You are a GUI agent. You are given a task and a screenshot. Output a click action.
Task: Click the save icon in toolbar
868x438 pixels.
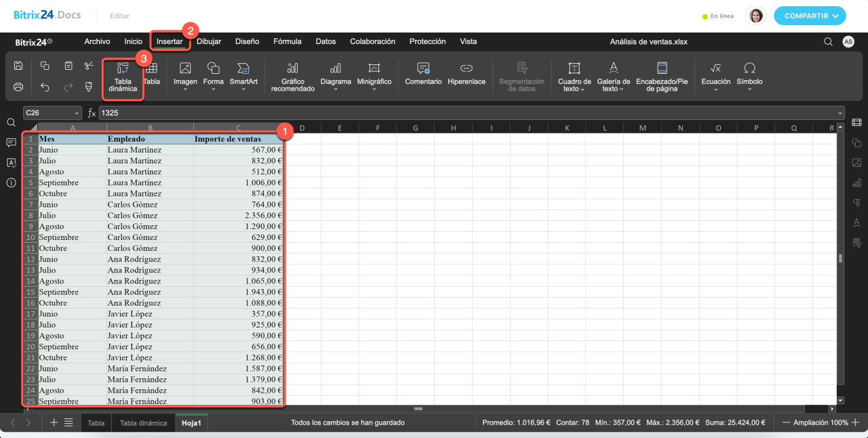click(18, 66)
